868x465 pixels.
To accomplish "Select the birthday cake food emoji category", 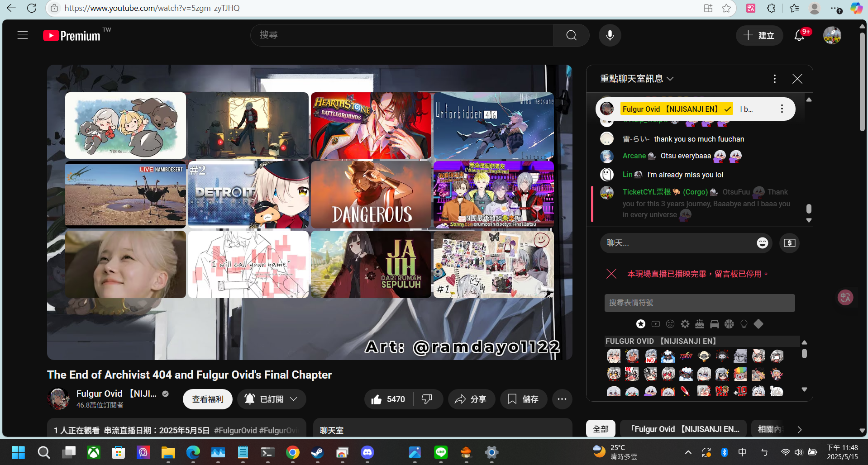I will pyautogui.click(x=700, y=324).
